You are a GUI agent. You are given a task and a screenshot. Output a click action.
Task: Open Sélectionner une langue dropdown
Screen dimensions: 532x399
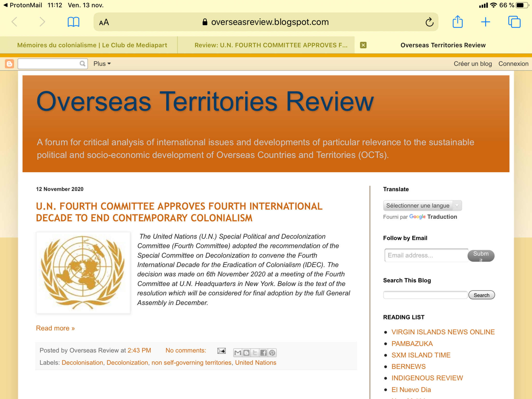point(422,206)
